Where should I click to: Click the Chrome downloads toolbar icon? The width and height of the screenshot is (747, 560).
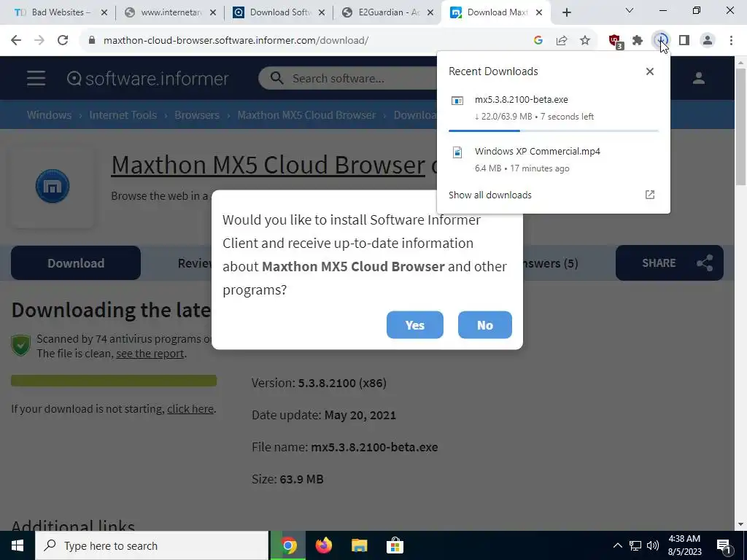[x=661, y=41]
